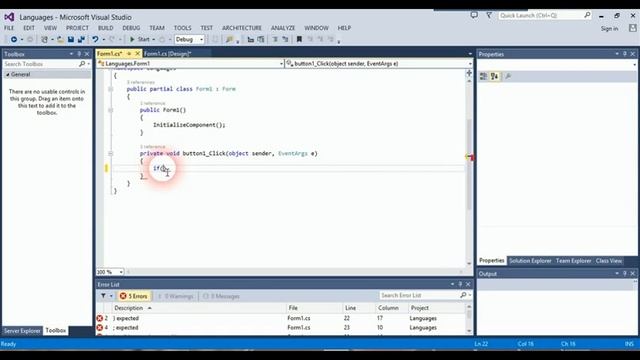The image size is (640, 360).
Task: Click the Uncomment lines toolbar icon
Action: 285,40
